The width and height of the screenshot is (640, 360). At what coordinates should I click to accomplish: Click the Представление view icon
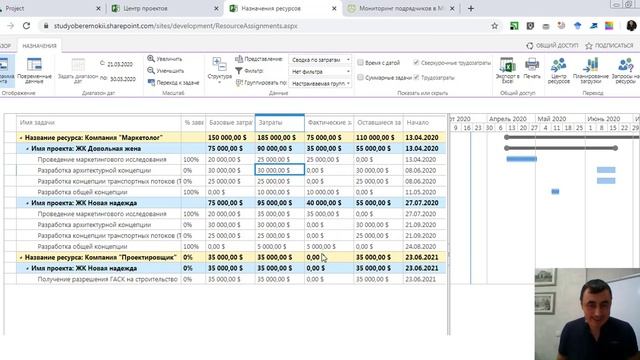click(x=239, y=59)
